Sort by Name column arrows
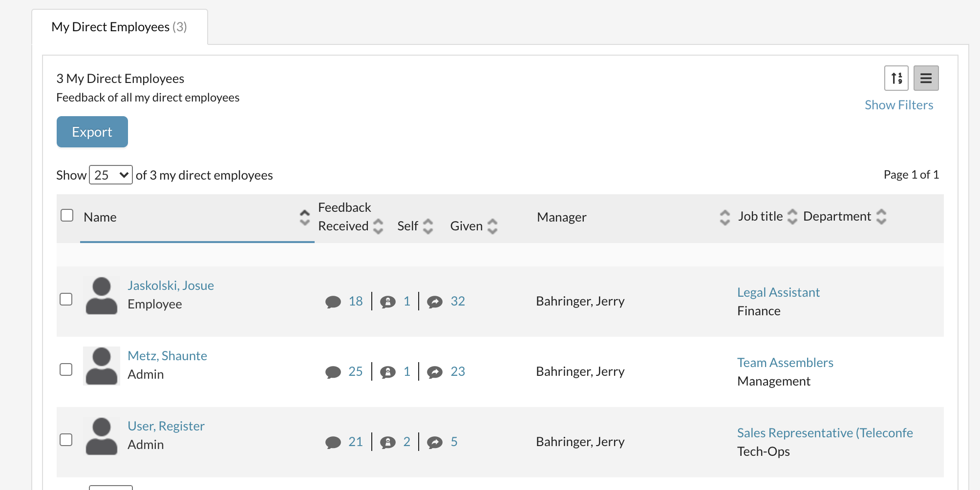The width and height of the screenshot is (980, 490). [x=305, y=218]
